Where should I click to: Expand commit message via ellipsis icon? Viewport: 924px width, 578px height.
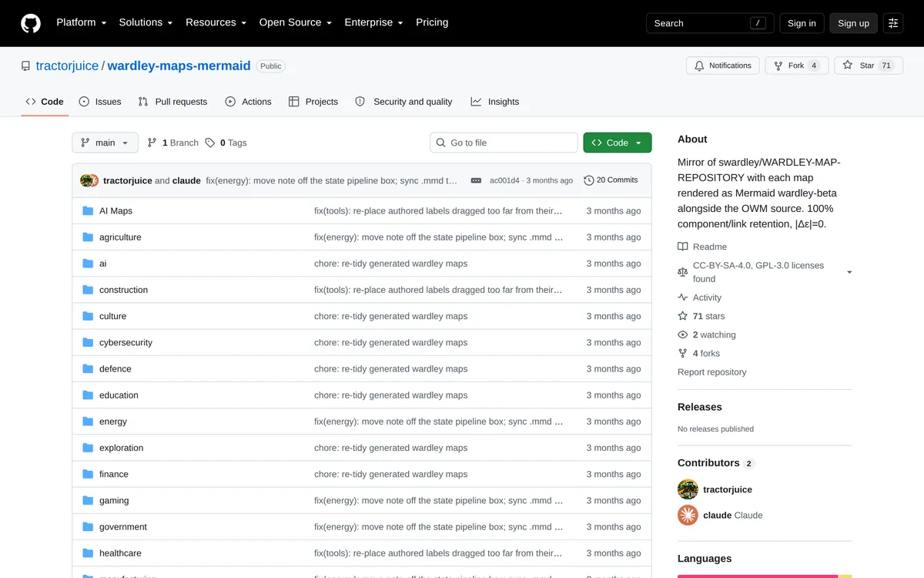click(x=476, y=180)
